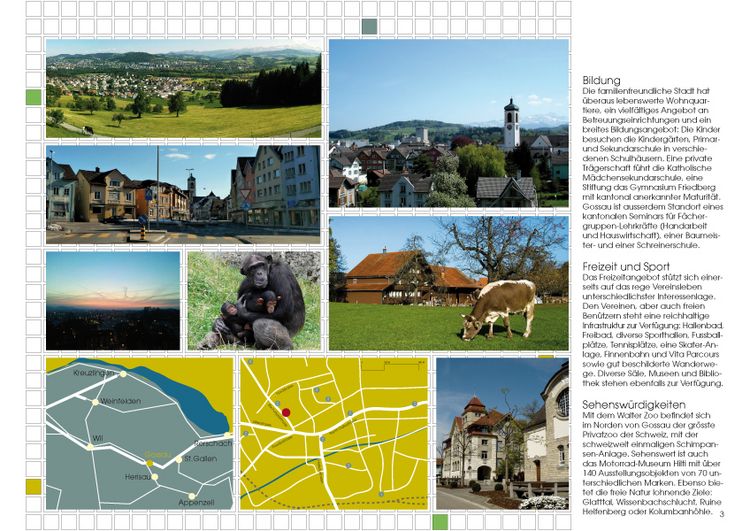Click the regional map with Kreuzlingen label
Viewport: 750px width, 531px height.
point(139,434)
